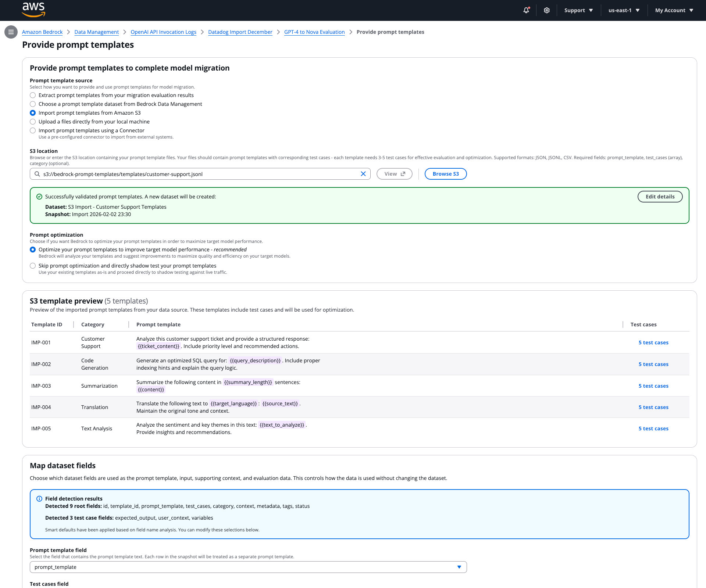706x588 pixels.
Task: Click the Template ID column header
Action: 47,325
